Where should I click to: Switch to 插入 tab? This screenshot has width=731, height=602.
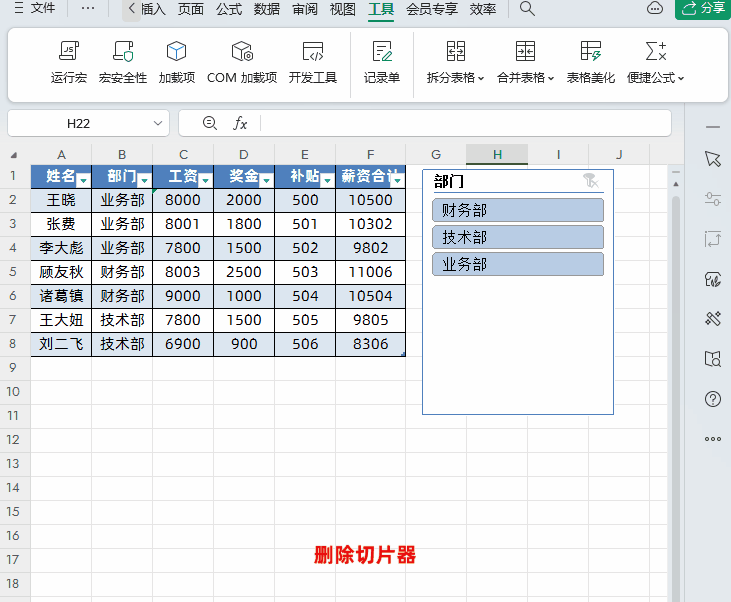click(x=153, y=9)
